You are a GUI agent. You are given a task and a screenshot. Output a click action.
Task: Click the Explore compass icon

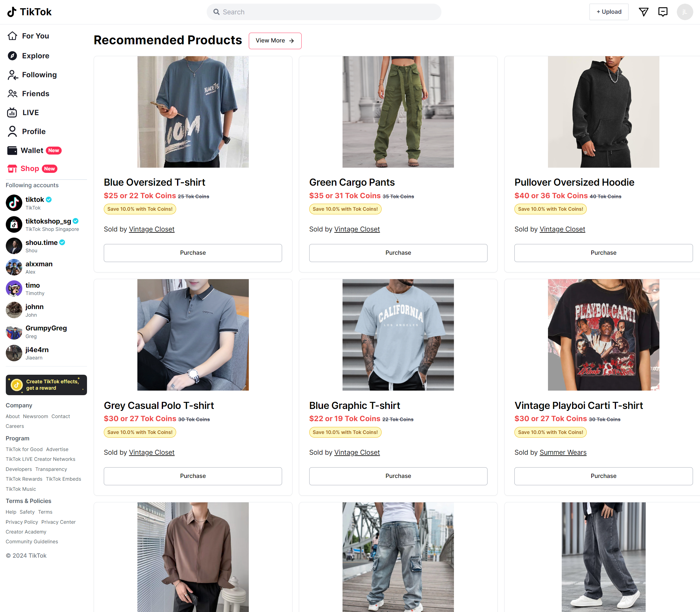point(12,56)
